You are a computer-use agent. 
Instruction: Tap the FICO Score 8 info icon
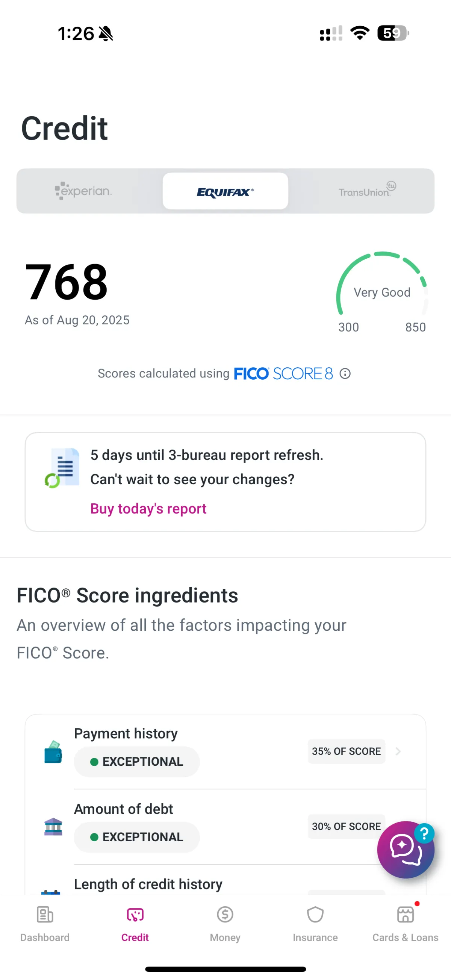[345, 374]
